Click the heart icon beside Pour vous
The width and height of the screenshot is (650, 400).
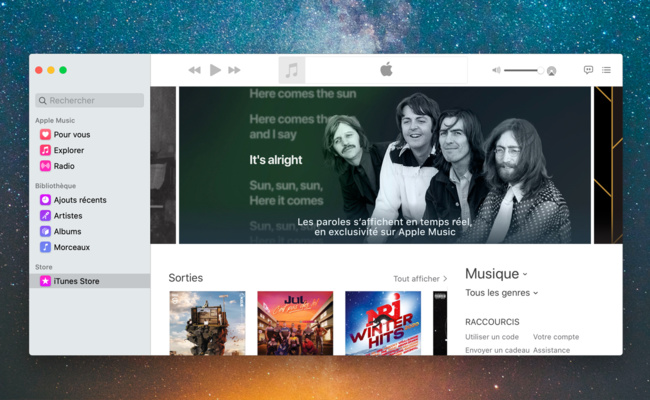(x=45, y=134)
